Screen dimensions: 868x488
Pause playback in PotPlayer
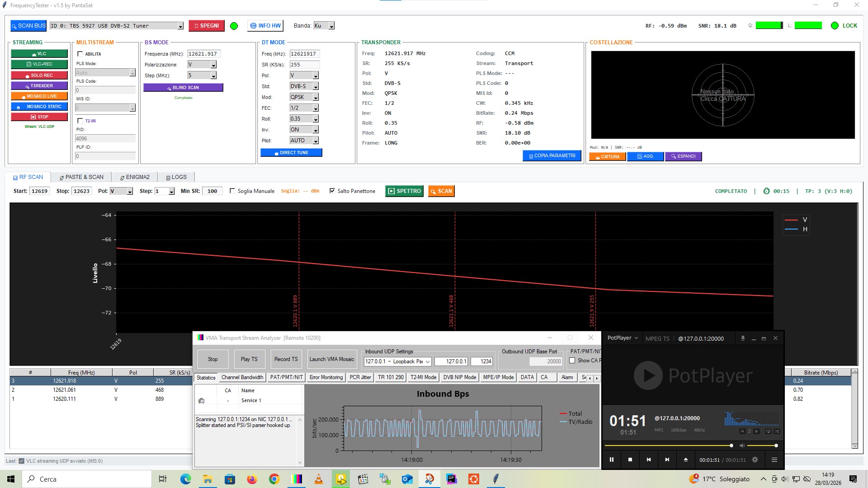(612, 460)
